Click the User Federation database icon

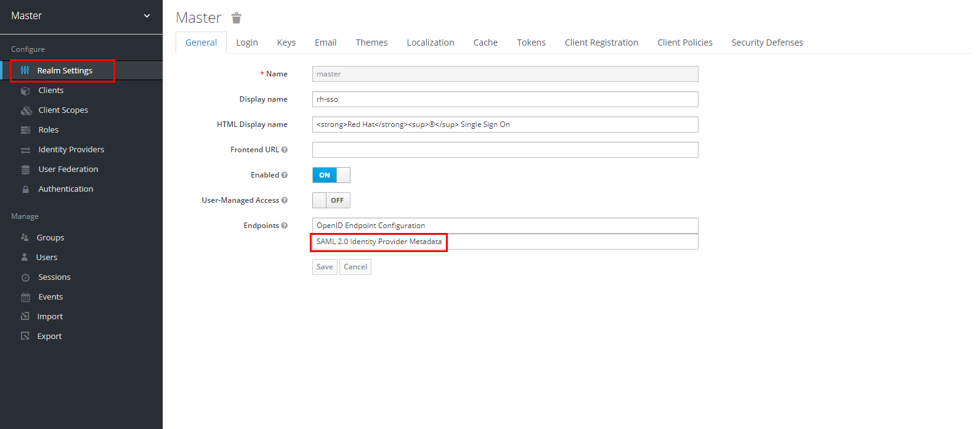[25, 170]
